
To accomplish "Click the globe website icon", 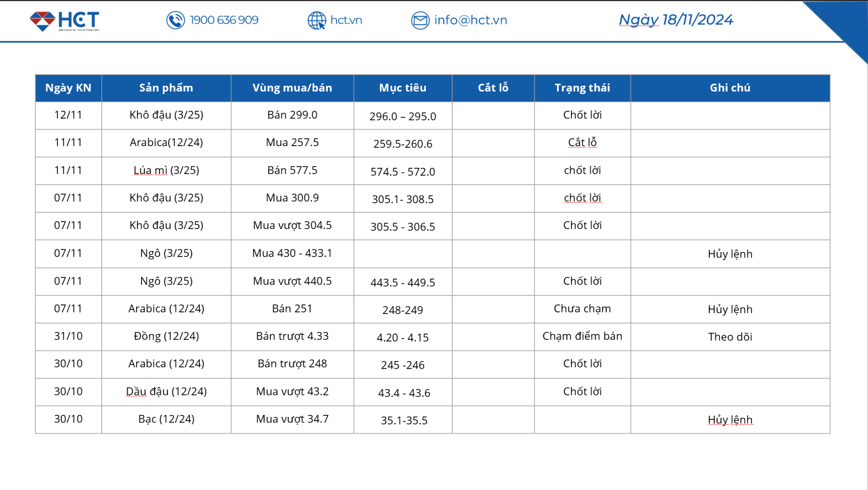I will pos(316,20).
